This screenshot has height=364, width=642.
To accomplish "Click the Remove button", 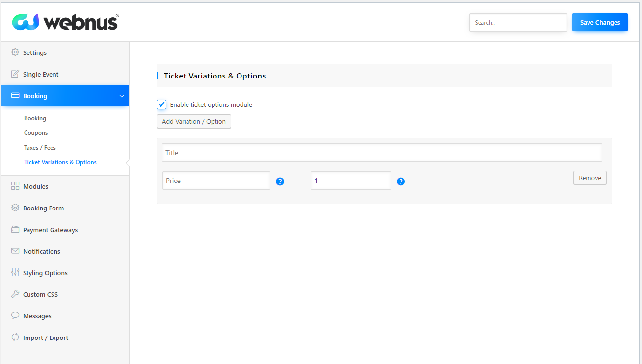I will tap(590, 178).
